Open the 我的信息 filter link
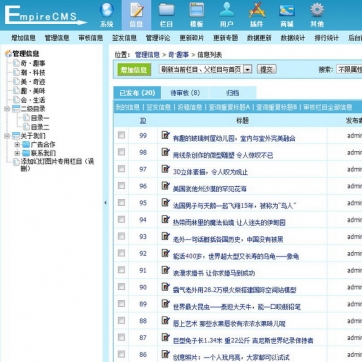Screen dimensions: 362x362 127,107
